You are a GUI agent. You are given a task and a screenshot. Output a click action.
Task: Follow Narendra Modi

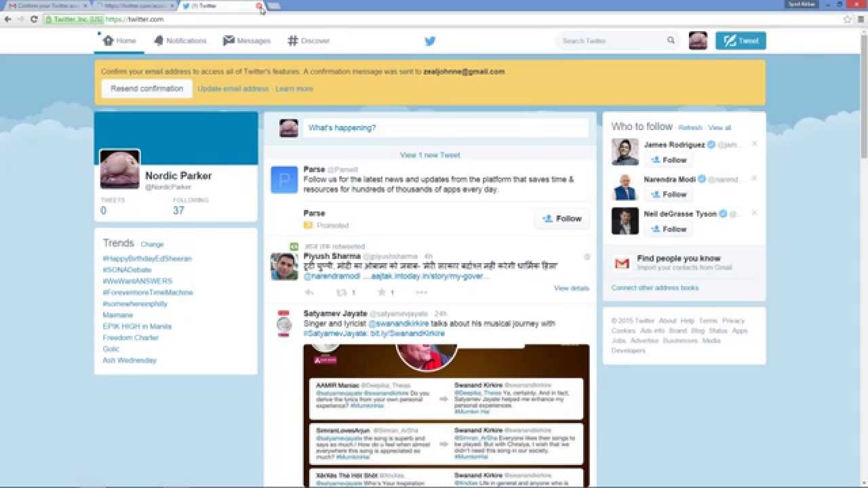point(669,195)
